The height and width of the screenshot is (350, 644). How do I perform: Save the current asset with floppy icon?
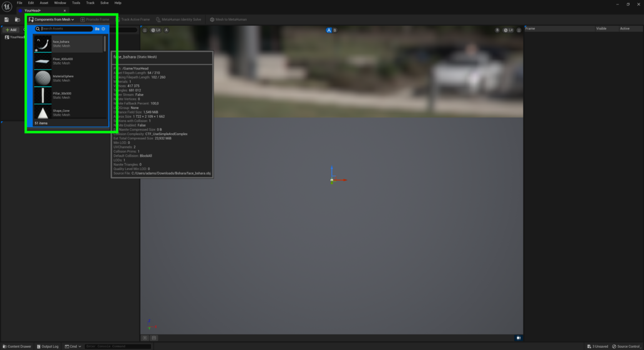[x=7, y=19]
